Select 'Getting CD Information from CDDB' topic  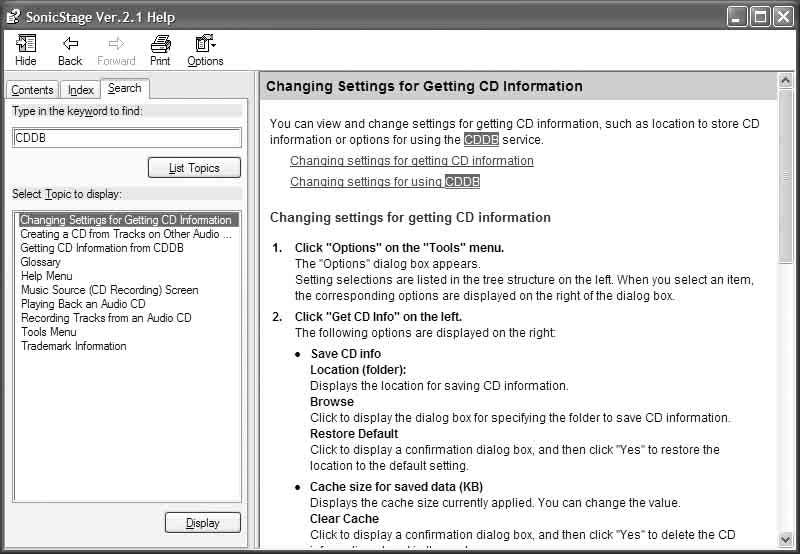point(102,248)
